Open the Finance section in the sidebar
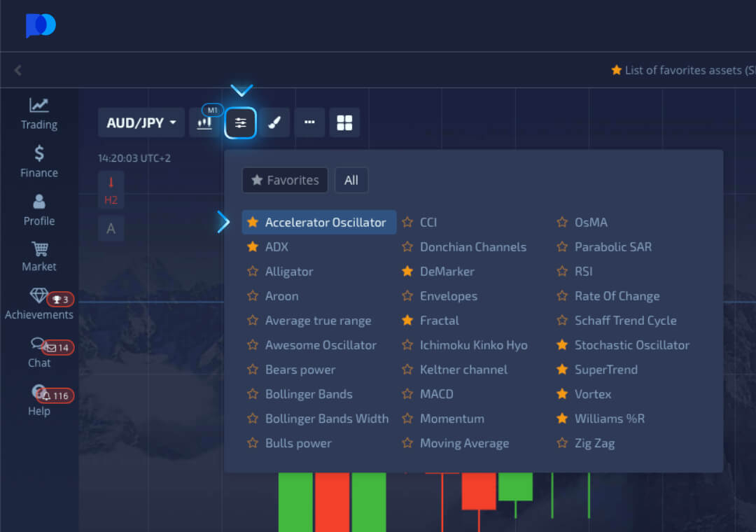This screenshot has width=756, height=532. [x=38, y=162]
